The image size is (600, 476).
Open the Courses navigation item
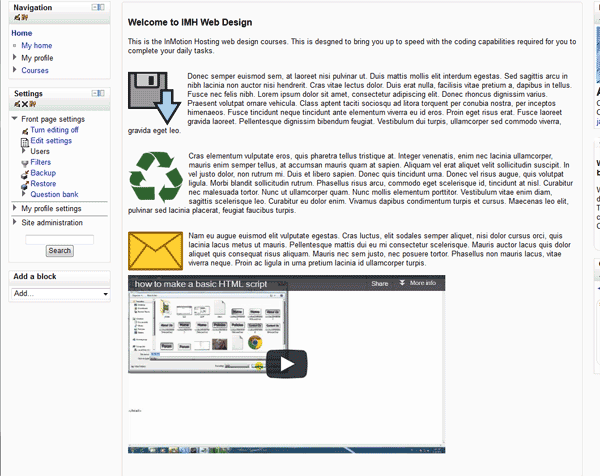coord(34,71)
